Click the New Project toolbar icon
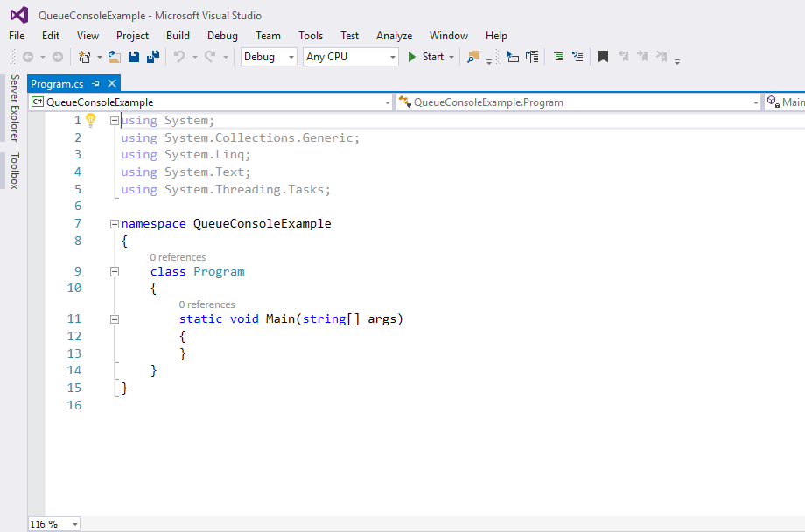The height and width of the screenshot is (532, 805). pyautogui.click(x=84, y=56)
